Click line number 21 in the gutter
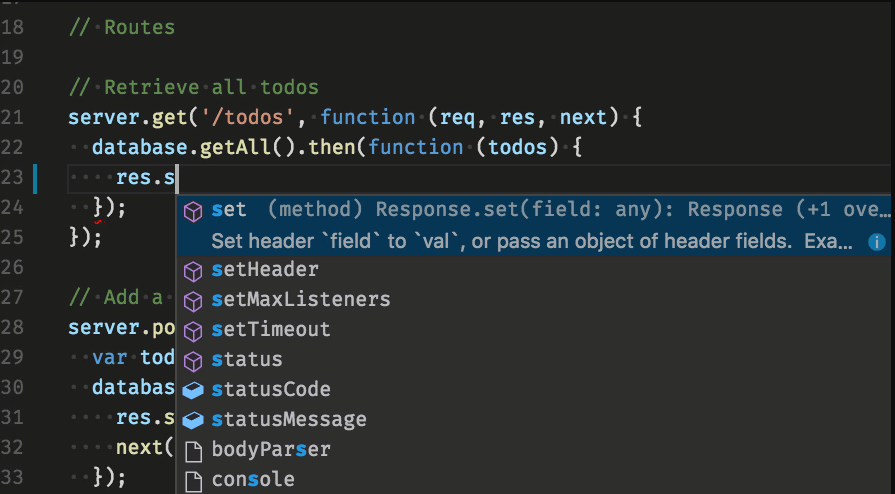 click(12, 118)
